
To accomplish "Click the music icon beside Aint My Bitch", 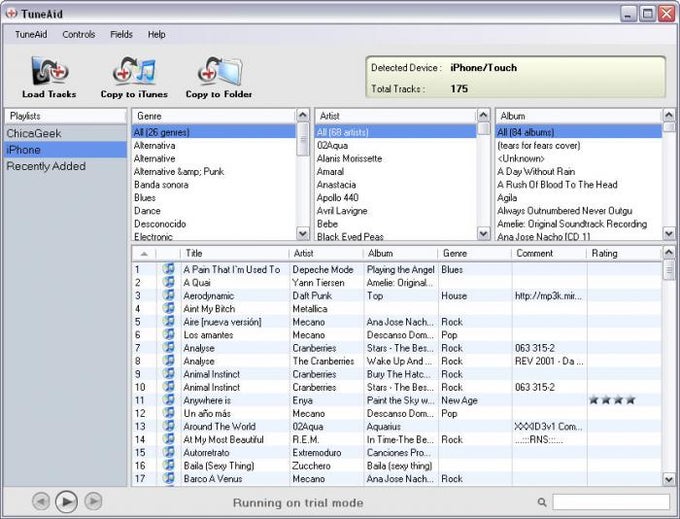I will 168,308.
